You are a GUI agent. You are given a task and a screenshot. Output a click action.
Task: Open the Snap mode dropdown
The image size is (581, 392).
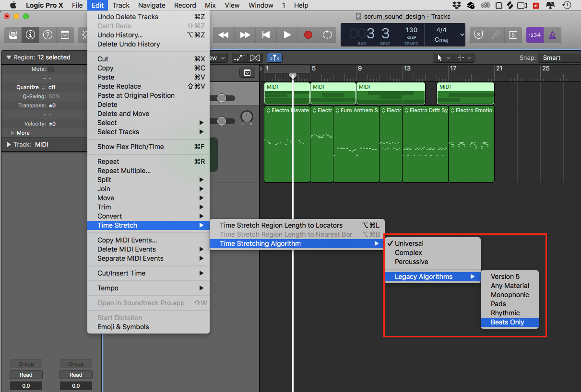559,58
